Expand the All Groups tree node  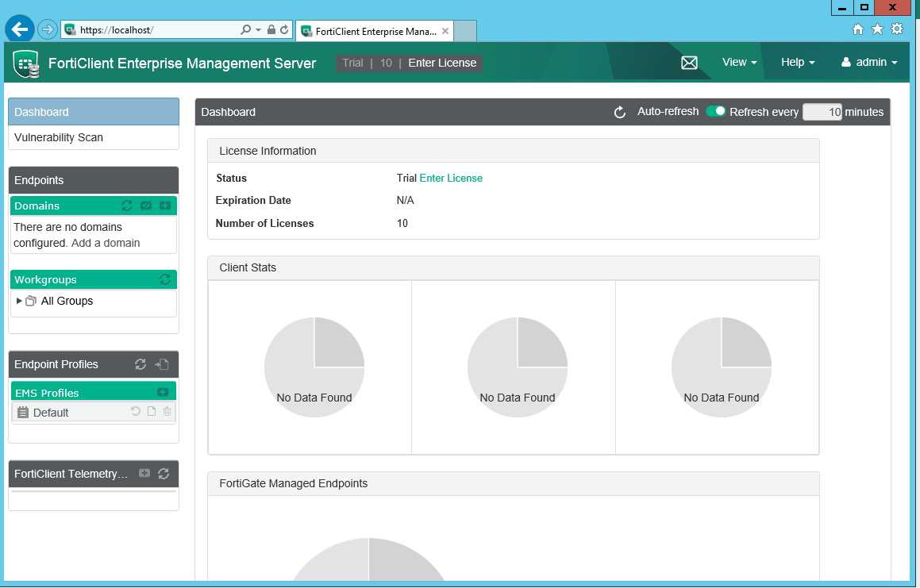tap(19, 301)
